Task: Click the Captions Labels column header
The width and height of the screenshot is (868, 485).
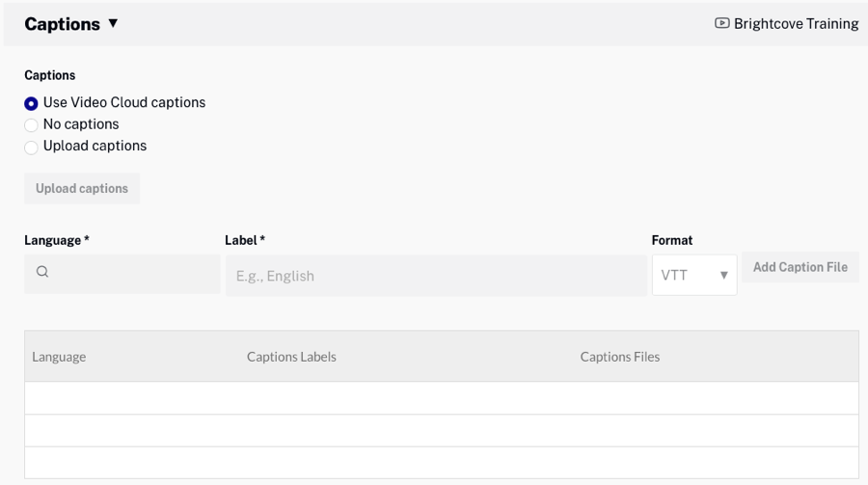Action: [x=291, y=357]
